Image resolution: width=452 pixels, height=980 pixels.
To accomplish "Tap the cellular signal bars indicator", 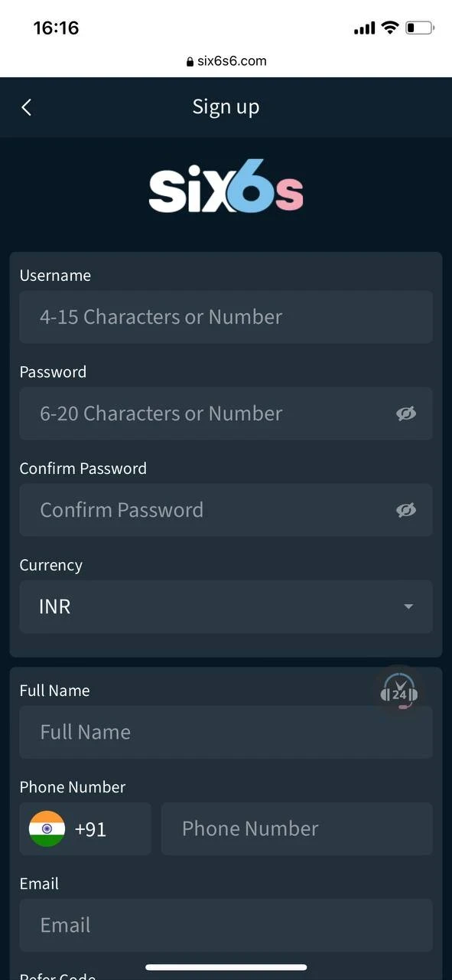I will [x=365, y=27].
